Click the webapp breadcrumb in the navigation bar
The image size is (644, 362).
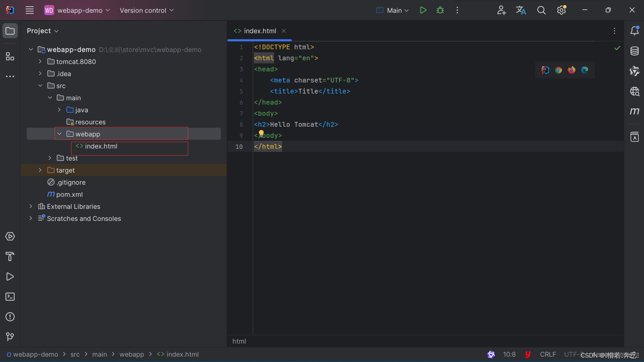131,354
